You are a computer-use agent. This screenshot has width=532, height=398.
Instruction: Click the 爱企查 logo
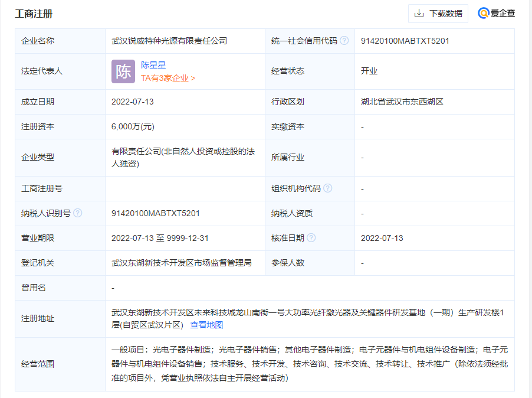[497, 13]
